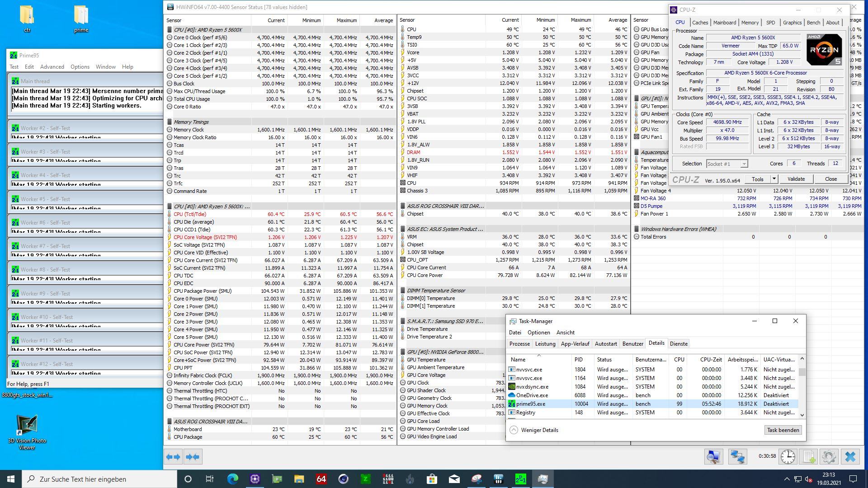The height and width of the screenshot is (488, 868).
Task: Click Windows search box on taskbar
Action: pyautogui.click(x=99, y=479)
